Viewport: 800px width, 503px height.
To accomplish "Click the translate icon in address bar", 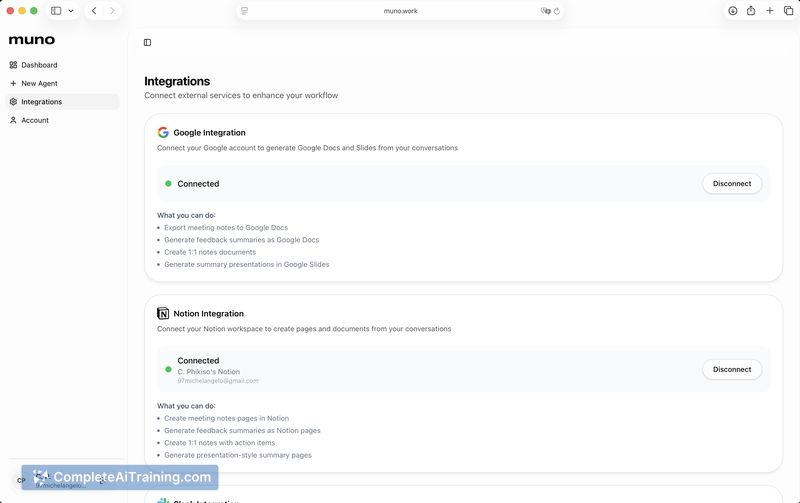I will (545, 11).
